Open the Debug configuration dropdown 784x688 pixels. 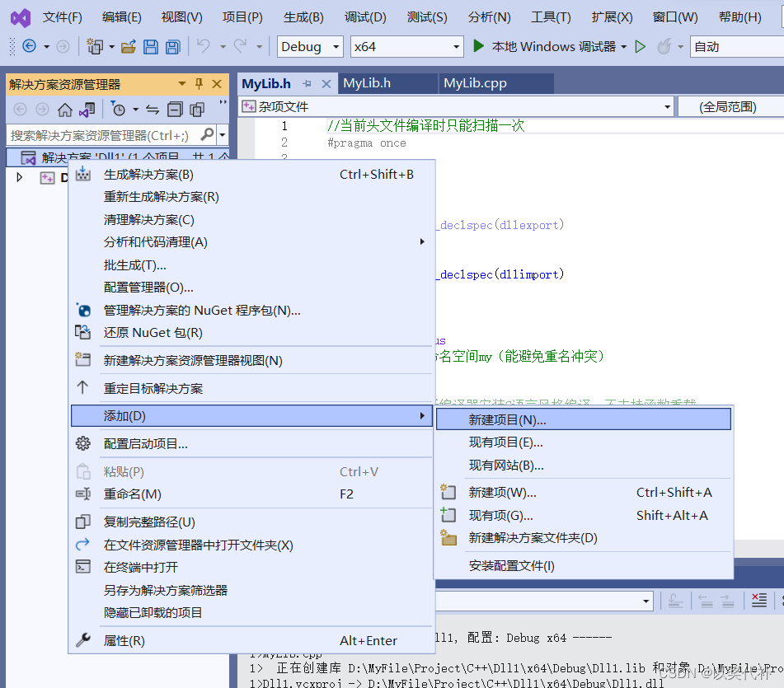tap(309, 47)
